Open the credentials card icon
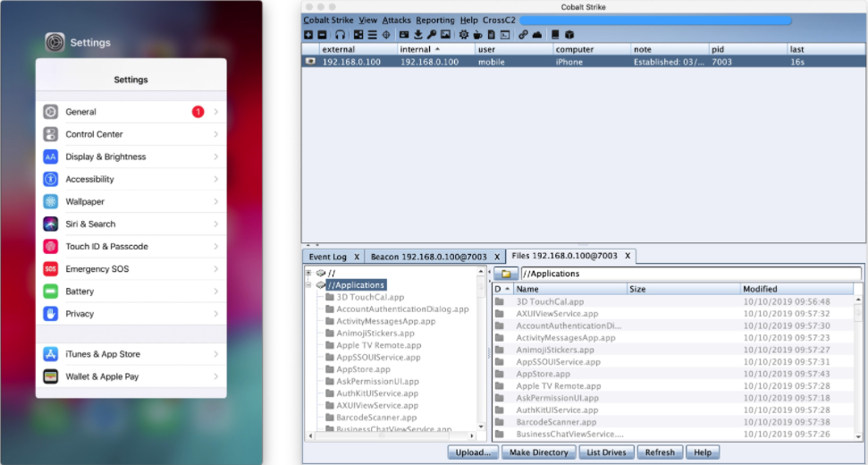The image size is (868, 465). [404, 35]
